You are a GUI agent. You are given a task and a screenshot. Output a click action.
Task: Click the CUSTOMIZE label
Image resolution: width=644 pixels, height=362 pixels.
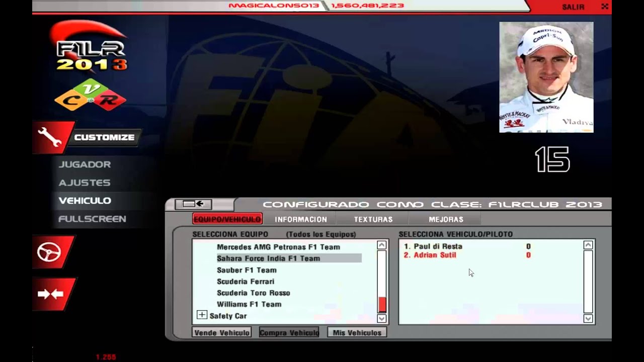(104, 137)
